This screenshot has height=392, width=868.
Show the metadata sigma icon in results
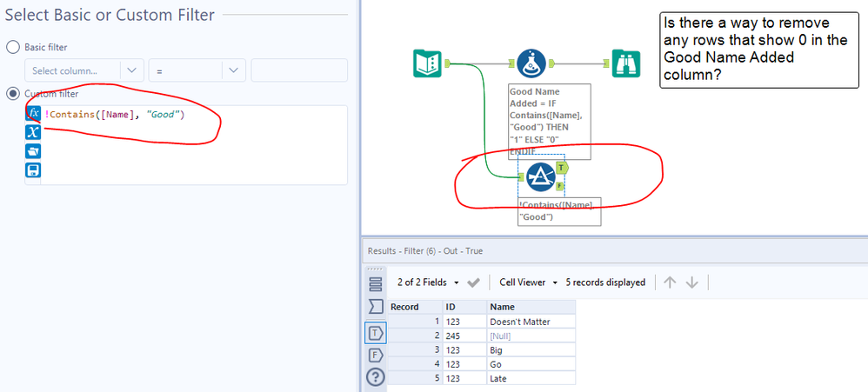[376, 306]
